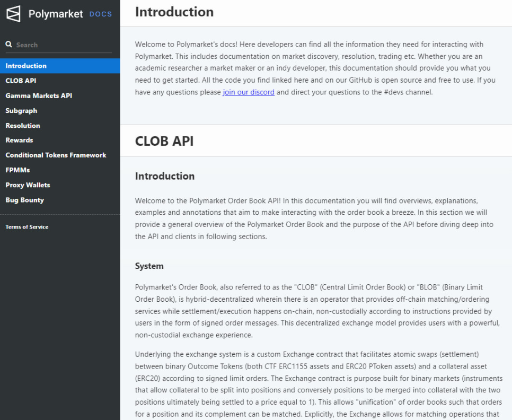Select Introduction in the sidebar
Screen dimensions: 512x420
pos(60,66)
